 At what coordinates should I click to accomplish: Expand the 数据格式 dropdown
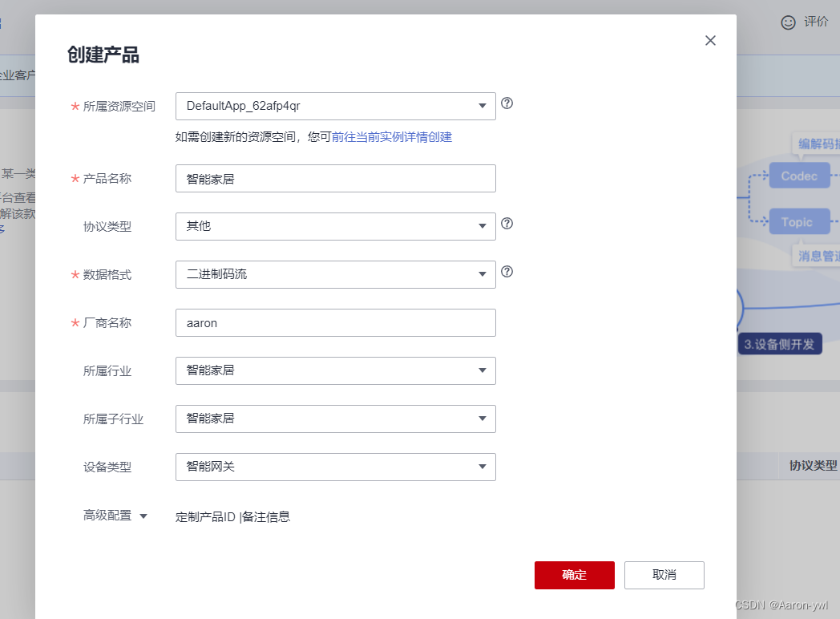coord(335,274)
